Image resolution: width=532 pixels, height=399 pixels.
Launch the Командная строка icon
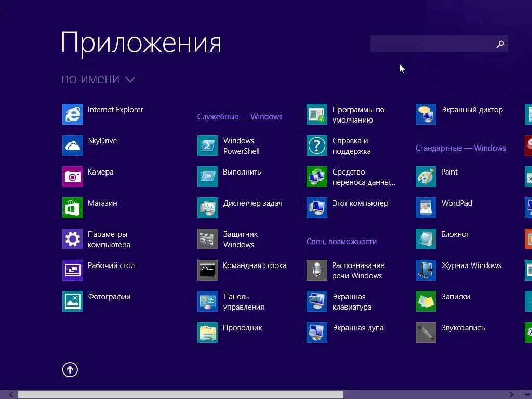(x=208, y=270)
